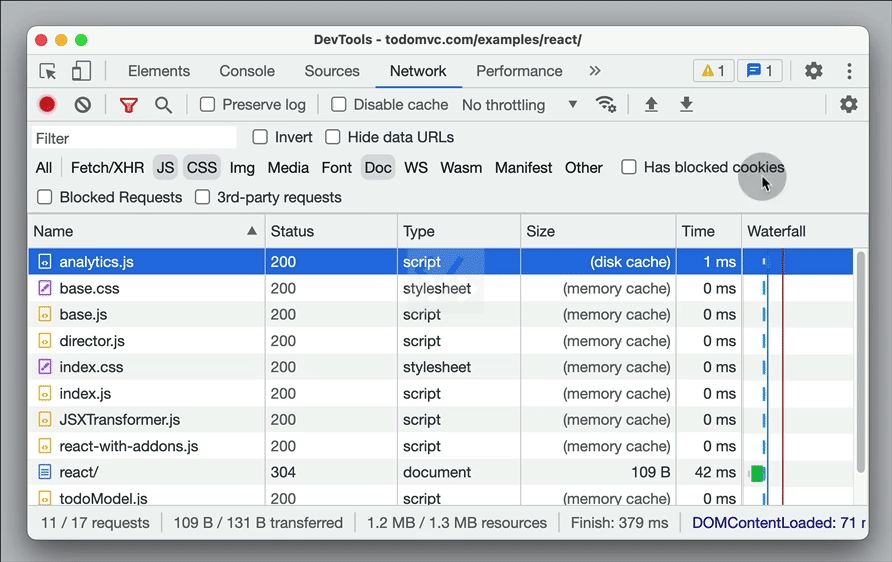Switch to the Console tab
The image size is (892, 562).
[x=247, y=71]
